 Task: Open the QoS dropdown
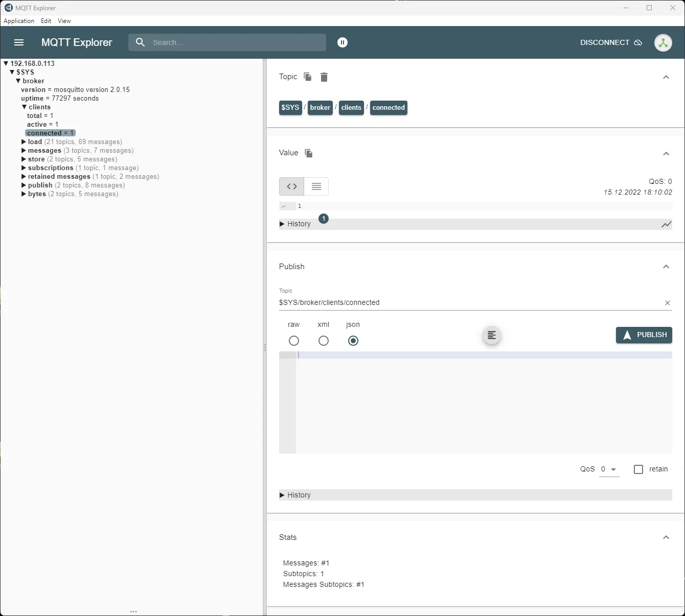click(x=609, y=469)
